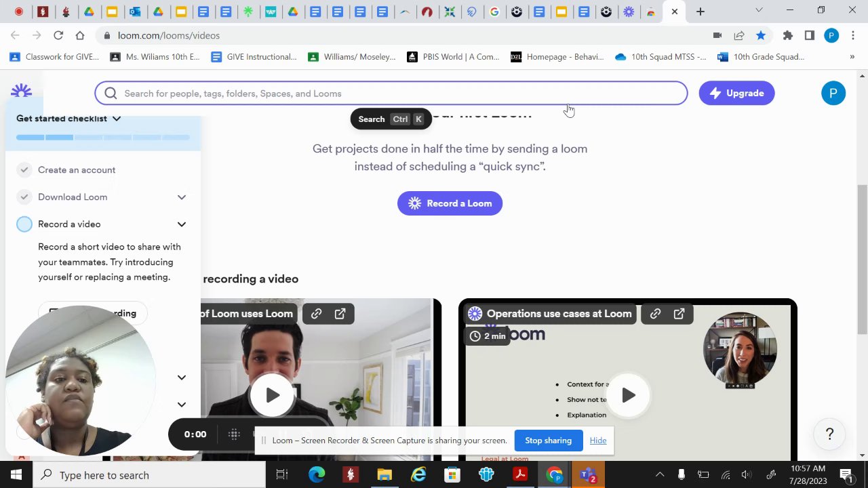Expand the Download Loom item
The image size is (868, 488).
(x=182, y=197)
